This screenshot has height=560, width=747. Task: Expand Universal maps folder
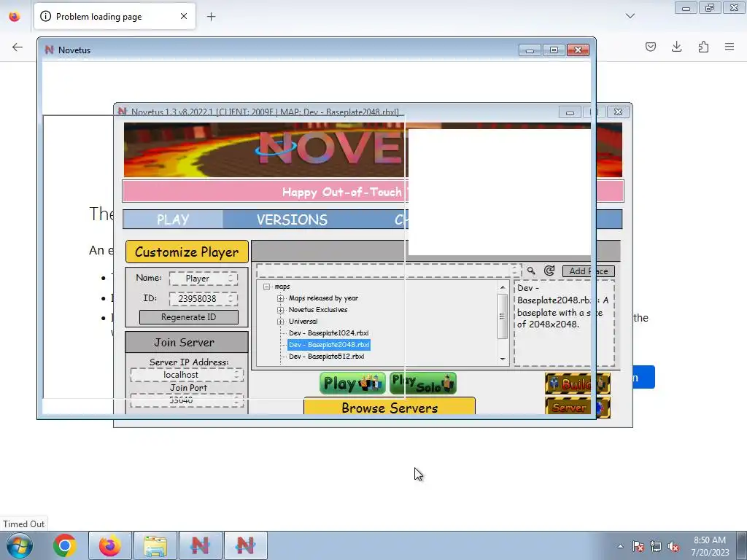[281, 322]
